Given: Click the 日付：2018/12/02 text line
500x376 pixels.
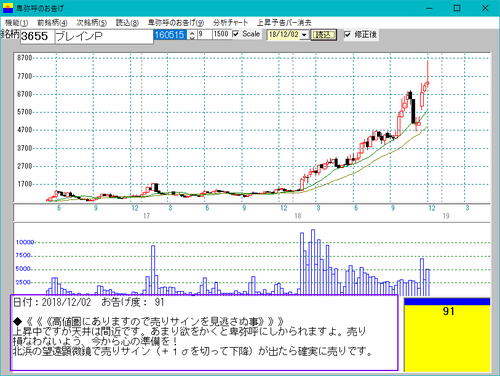Looking at the screenshot, I should (89, 302).
